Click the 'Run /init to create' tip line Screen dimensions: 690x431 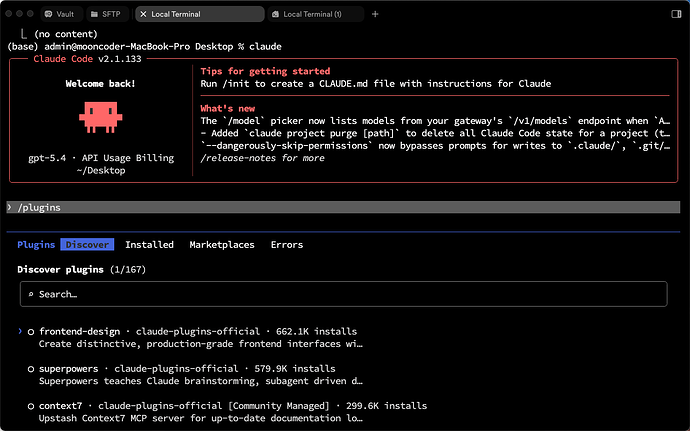[x=375, y=84]
